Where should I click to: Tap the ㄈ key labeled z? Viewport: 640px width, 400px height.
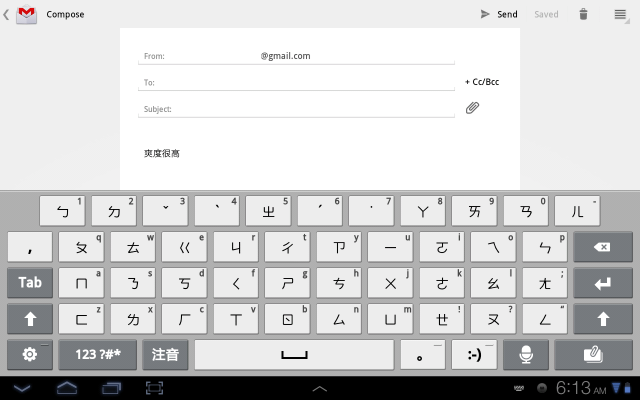pos(81,319)
